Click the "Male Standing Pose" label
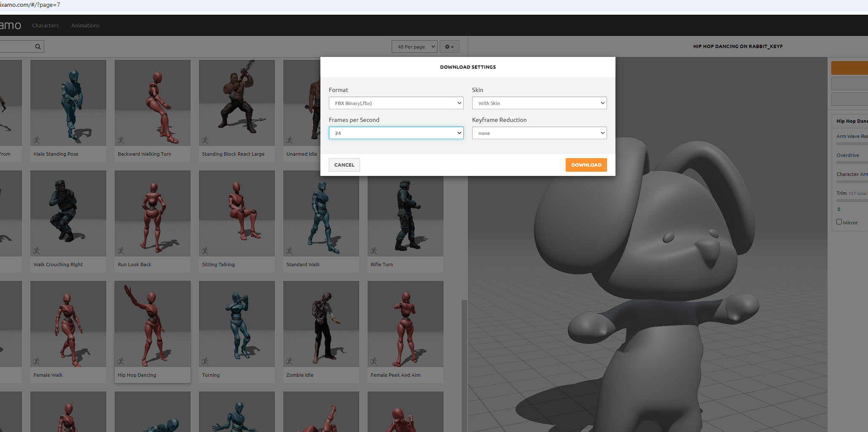This screenshot has height=432, width=868. coord(56,154)
